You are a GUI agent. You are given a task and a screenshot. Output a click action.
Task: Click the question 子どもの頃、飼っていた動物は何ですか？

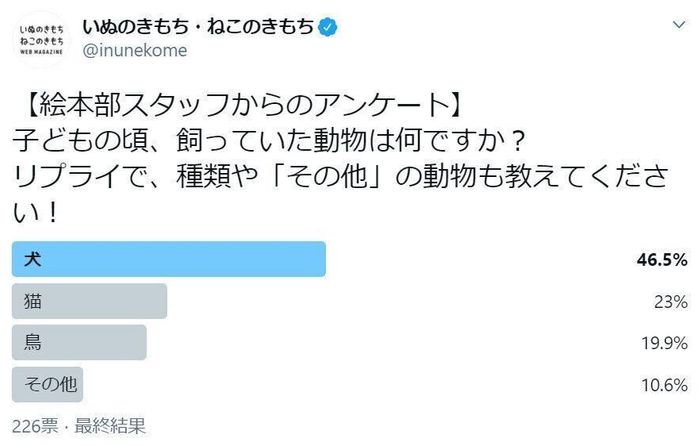268,138
